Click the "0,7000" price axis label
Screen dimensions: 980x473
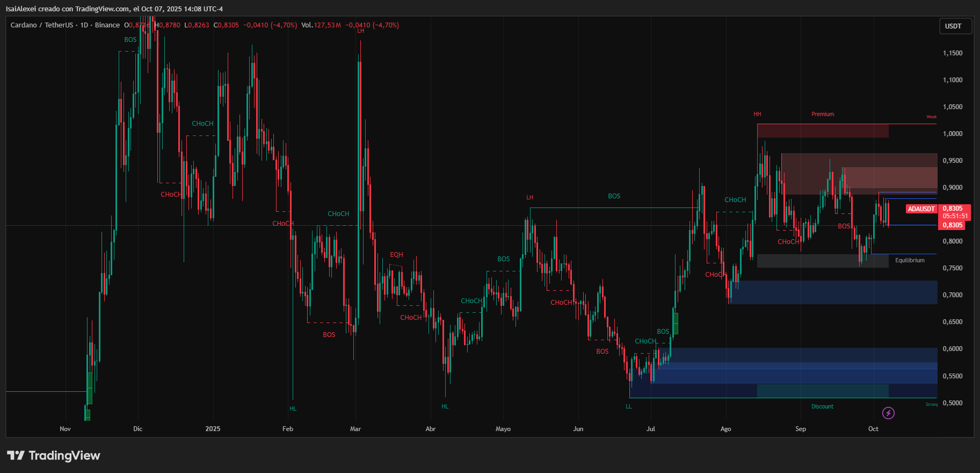tap(953, 295)
